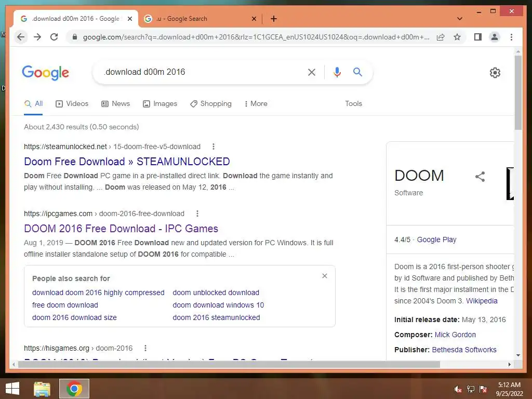
Task: Open options for steamunlocked.net result
Action: (x=214, y=147)
